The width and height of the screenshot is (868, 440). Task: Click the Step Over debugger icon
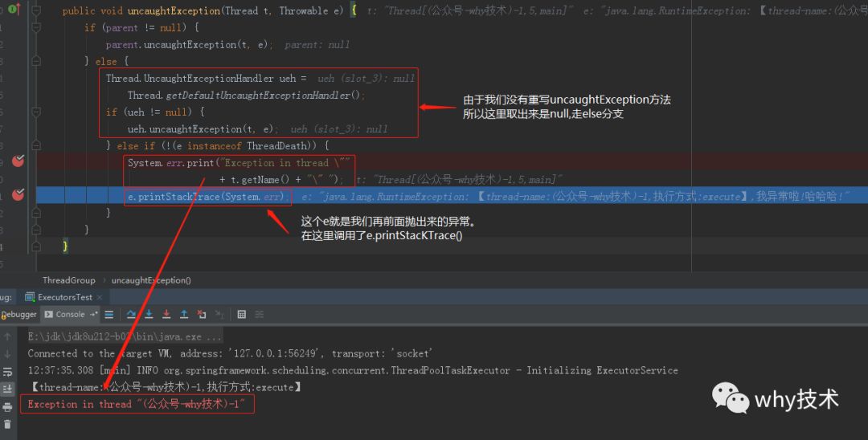click(x=131, y=315)
